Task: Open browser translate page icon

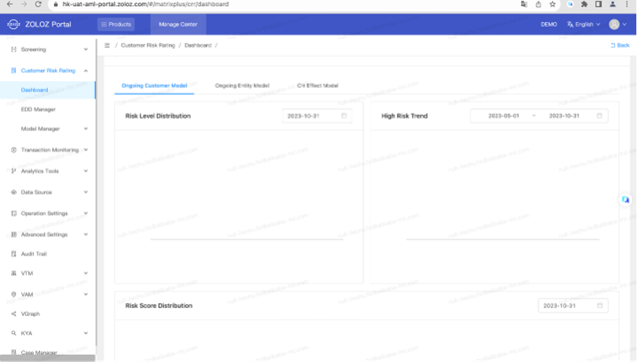Action: 524,4
